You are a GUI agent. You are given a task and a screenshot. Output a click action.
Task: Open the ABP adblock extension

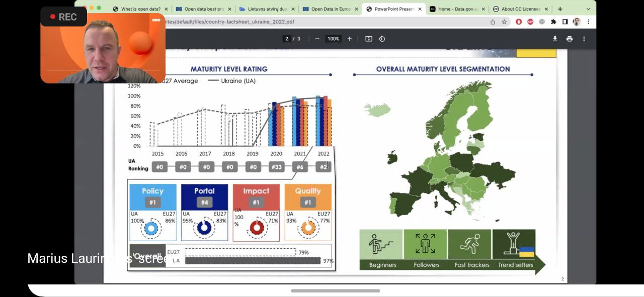point(530,22)
